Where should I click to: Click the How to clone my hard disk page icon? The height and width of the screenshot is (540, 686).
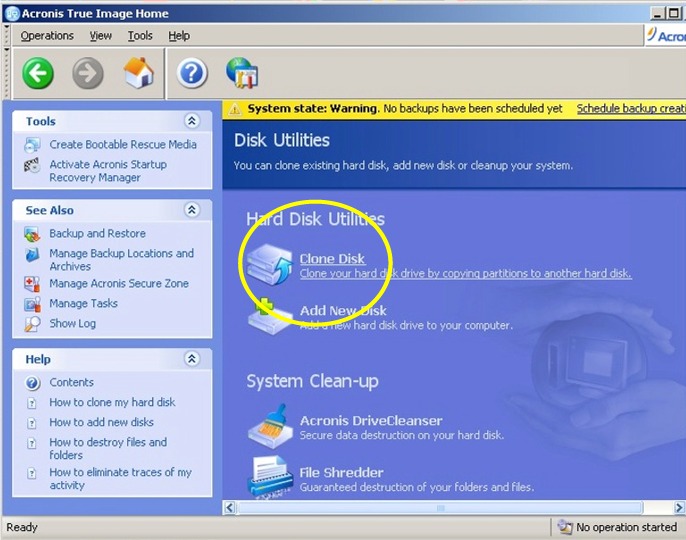[32, 403]
